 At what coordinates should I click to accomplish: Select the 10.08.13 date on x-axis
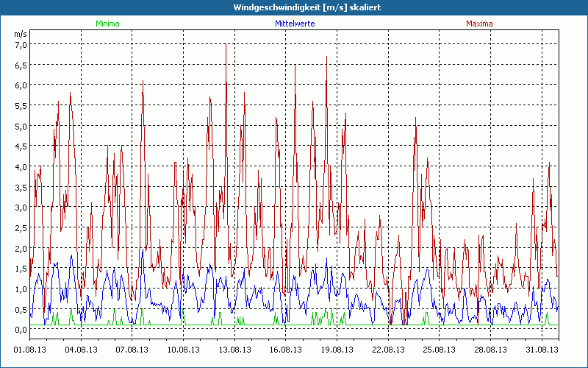click(x=183, y=350)
